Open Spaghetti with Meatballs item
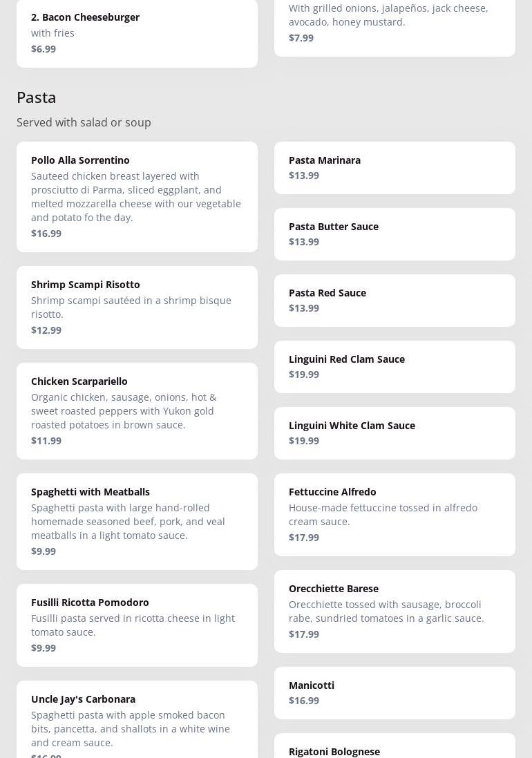This screenshot has width=532, height=758. [137, 521]
